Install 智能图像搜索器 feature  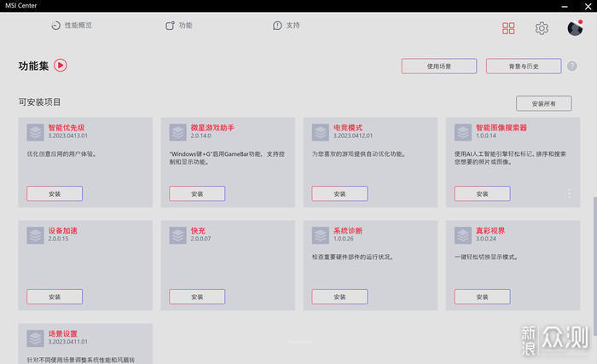(x=482, y=194)
